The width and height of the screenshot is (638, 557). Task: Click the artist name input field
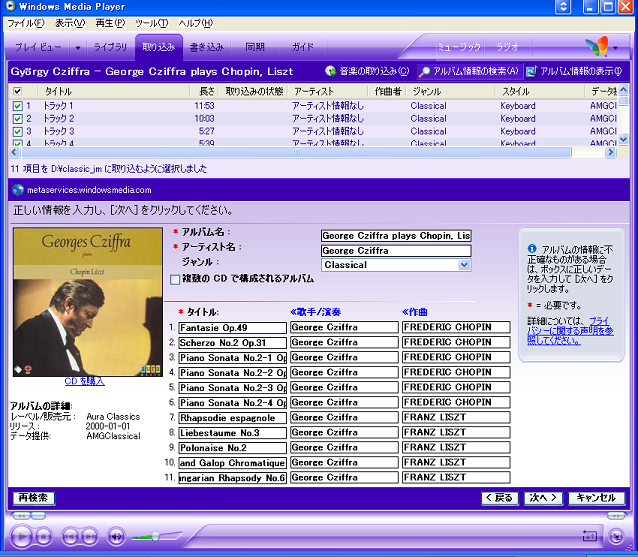pyautogui.click(x=396, y=251)
